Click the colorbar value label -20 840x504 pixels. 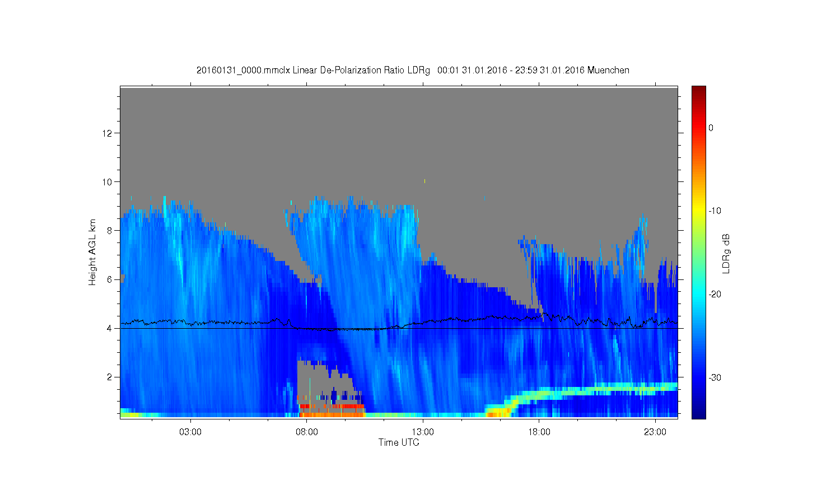[x=715, y=295]
